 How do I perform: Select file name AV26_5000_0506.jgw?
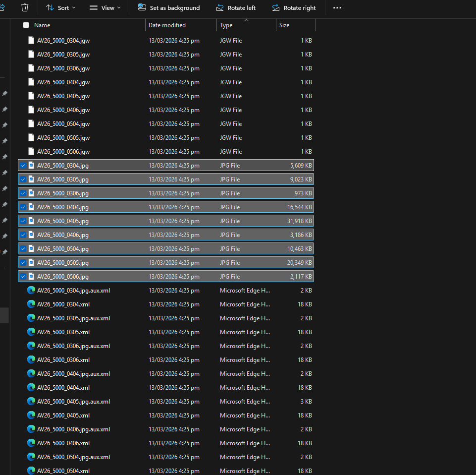tap(63, 152)
